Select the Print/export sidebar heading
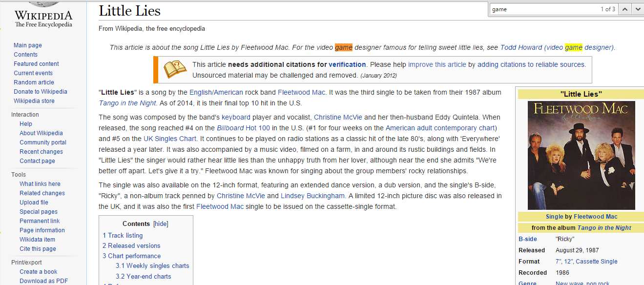The image size is (644, 285). (x=26, y=263)
